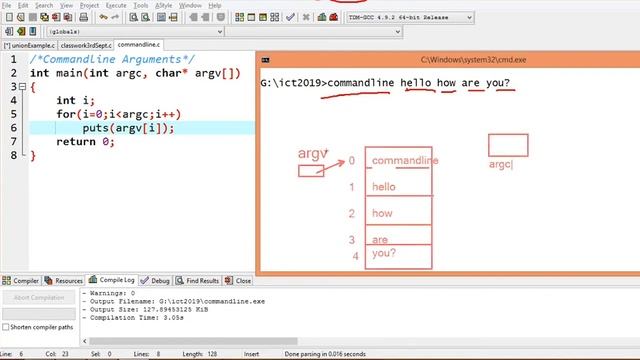The height and width of the screenshot is (360, 640).
Task: Click the cmd prompt line G:\ict2019>commandline
Action: pyautogui.click(x=385, y=83)
